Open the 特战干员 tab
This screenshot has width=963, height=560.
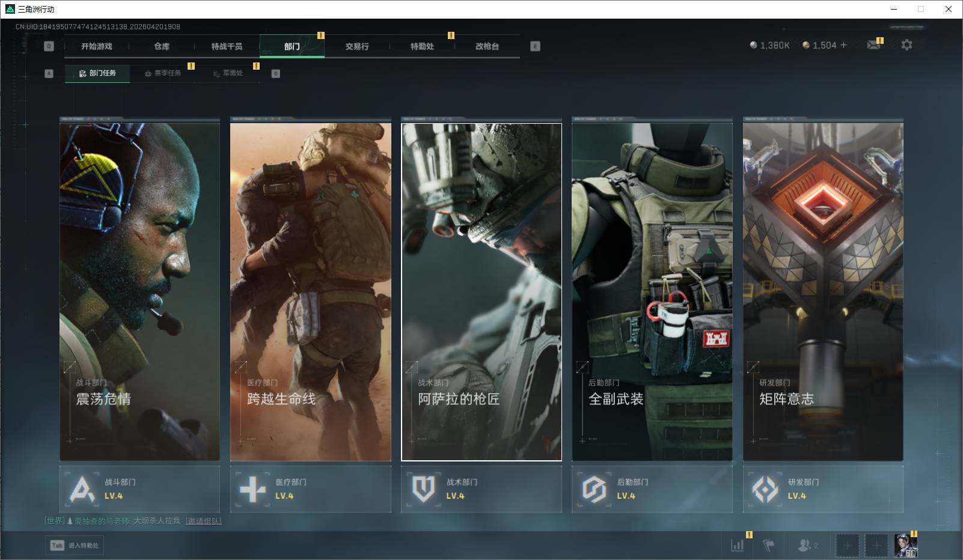point(227,46)
